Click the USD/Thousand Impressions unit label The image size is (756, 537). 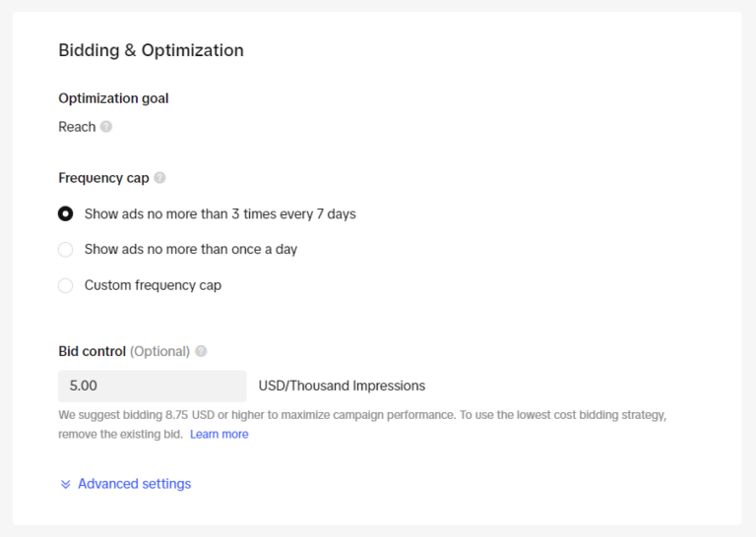342,386
